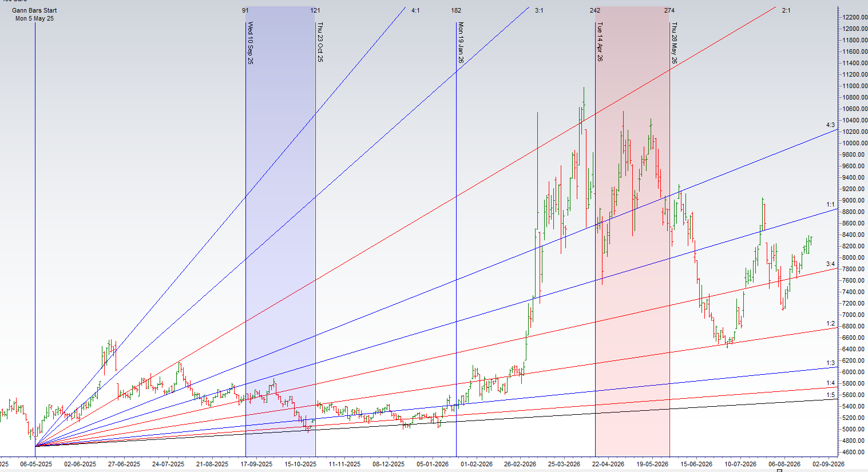Click the "Thu 28 May 26" vertical date label
This screenshot has width=868, height=472.
[x=674, y=43]
